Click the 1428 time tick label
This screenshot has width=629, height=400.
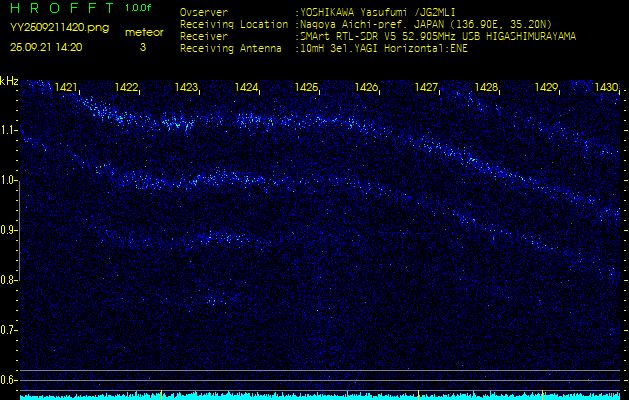[x=487, y=88]
